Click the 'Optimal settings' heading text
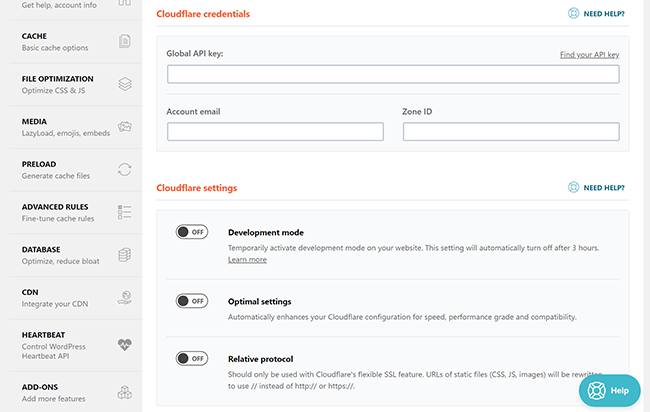Image resolution: width=650 pixels, height=412 pixels. click(260, 302)
